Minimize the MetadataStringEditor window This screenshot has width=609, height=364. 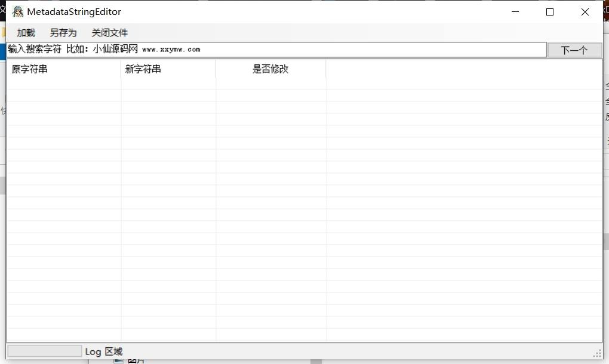coord(515,12)
